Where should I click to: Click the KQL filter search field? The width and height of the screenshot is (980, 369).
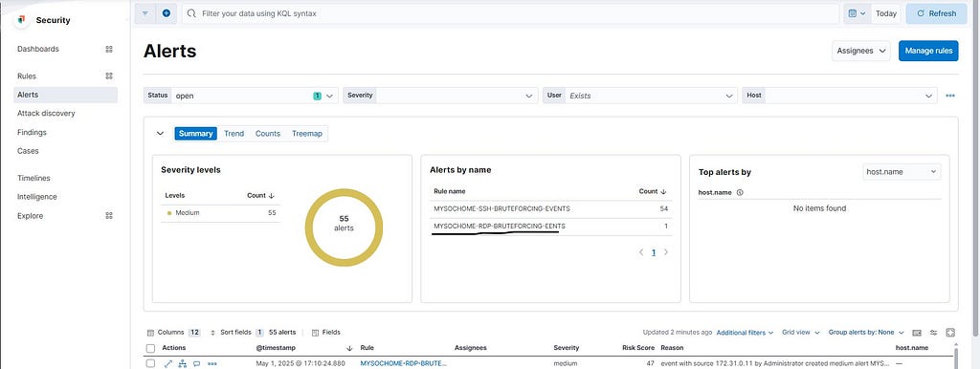(510, 13)
